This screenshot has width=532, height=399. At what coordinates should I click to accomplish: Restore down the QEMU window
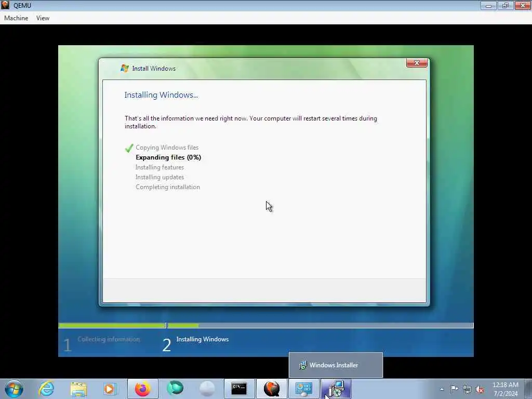tap(506, 5)
